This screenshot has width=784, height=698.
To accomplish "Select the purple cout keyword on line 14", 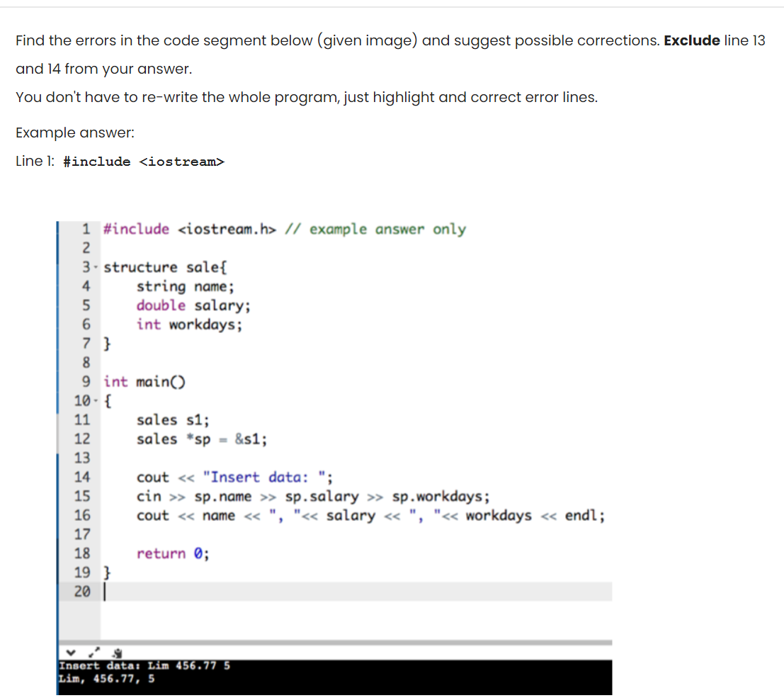I will click(x=152, y=477).
